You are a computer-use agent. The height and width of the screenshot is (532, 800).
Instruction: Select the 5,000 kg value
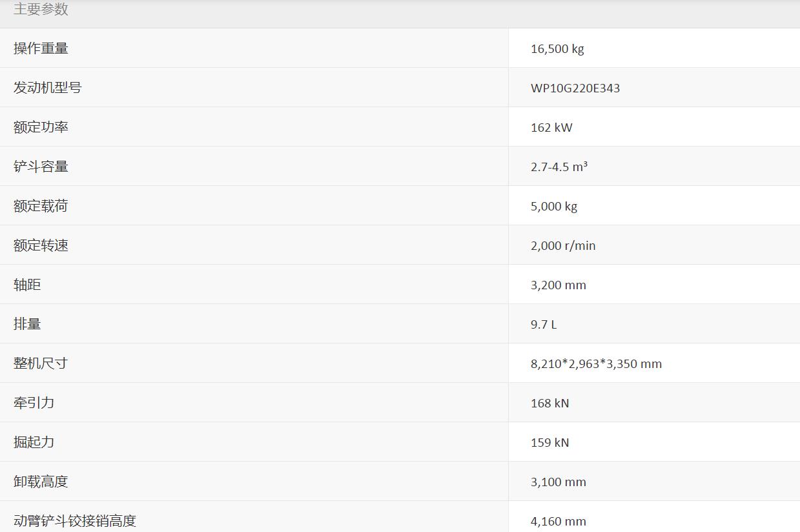pos(554,207)
